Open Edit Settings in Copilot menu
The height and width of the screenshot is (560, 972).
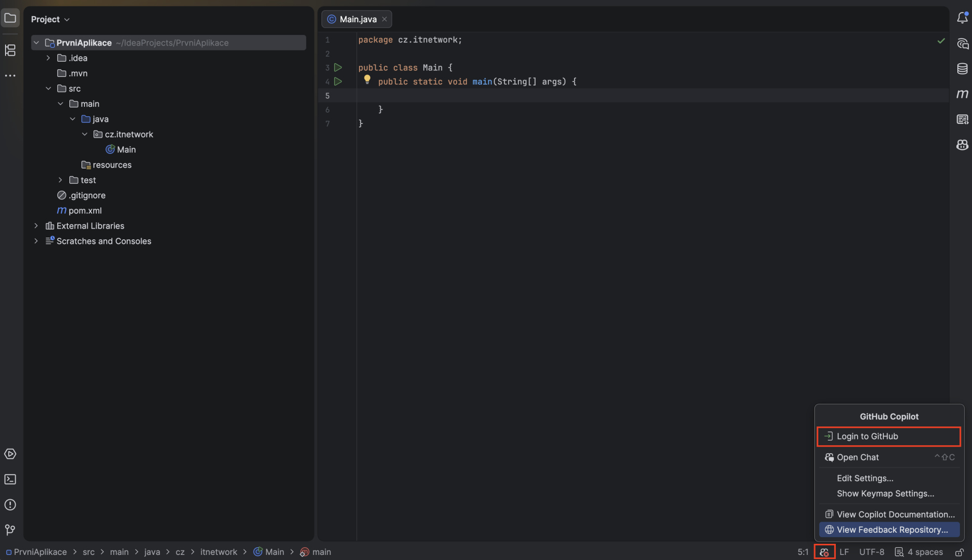pos(865,478)
